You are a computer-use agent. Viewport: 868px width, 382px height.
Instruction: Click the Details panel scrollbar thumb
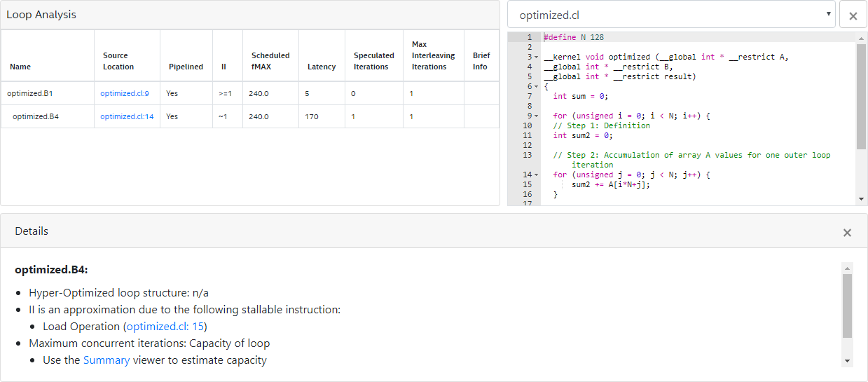(848, 306)
